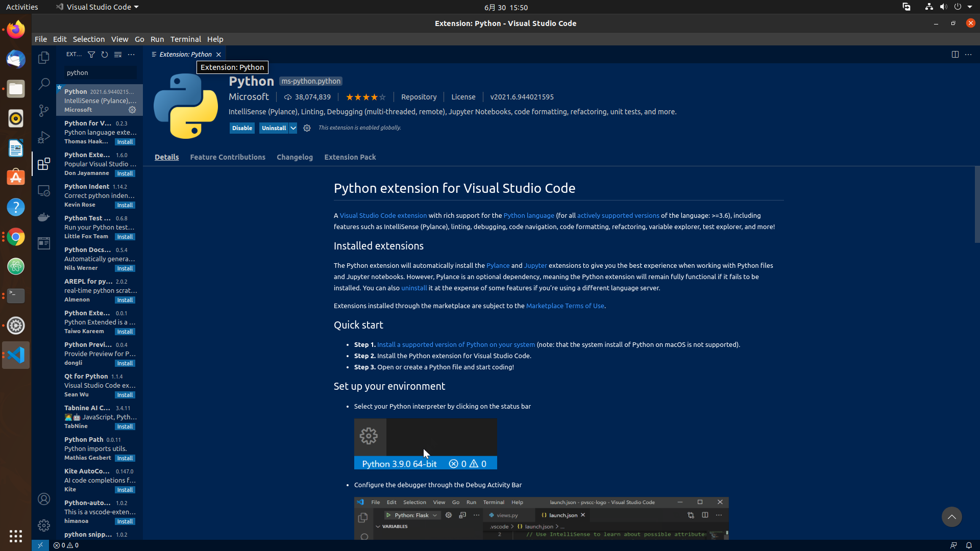Expand the Uninstall dropdown arrow
The image size is (980, 551).
pyautogui.click(x=293, y=128)
